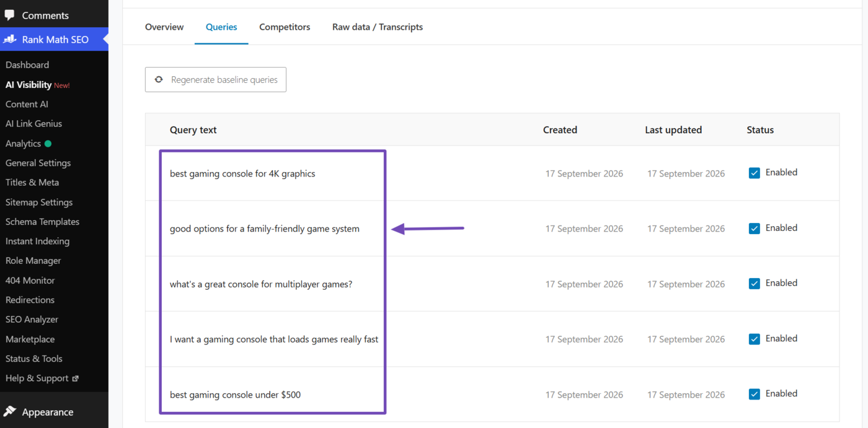
Task: Select the Queries tab
Action: click(x=221, y=27)
